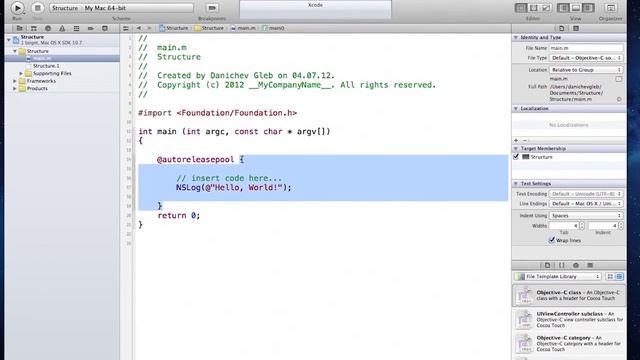Click main() in jump bar
640x360 pixels.
273,28
